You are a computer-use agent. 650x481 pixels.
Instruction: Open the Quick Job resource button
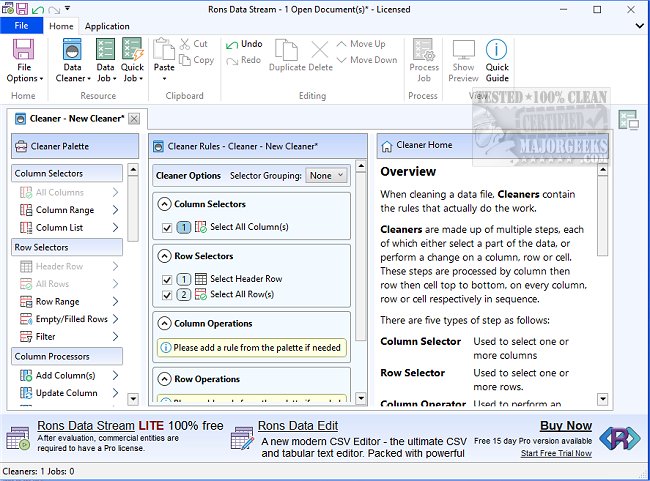click(132, 61)
